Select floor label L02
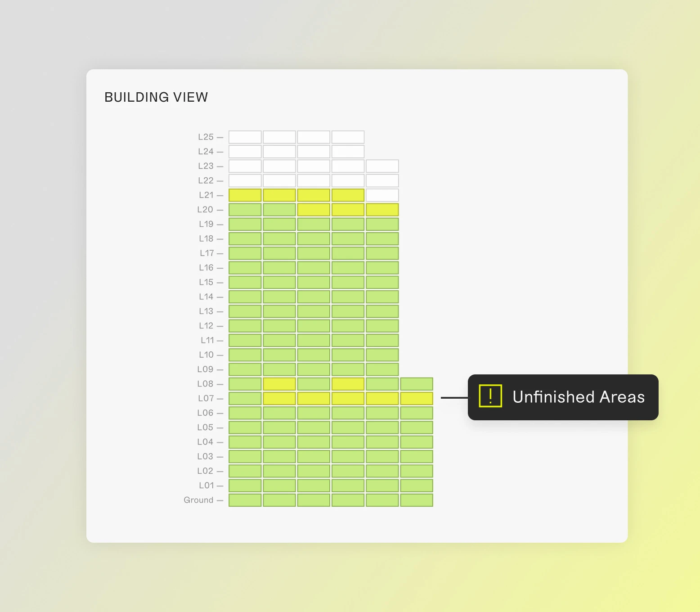 coord(205,471)
